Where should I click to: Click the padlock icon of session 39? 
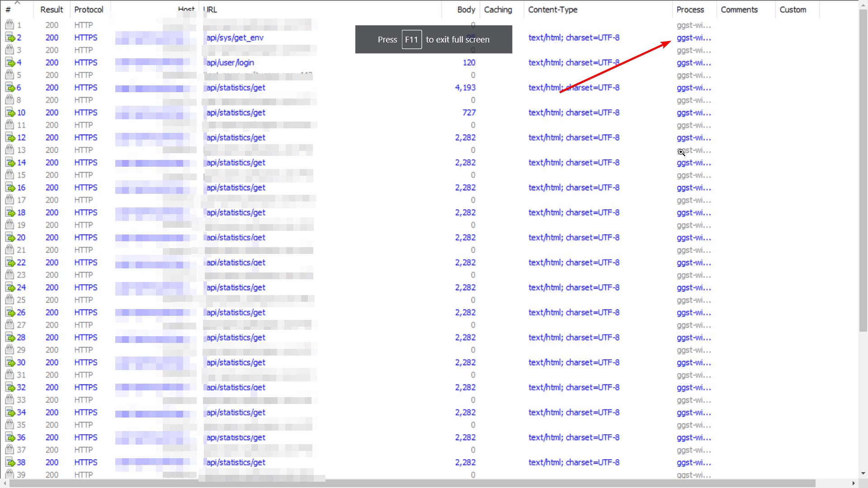(9, 475)
